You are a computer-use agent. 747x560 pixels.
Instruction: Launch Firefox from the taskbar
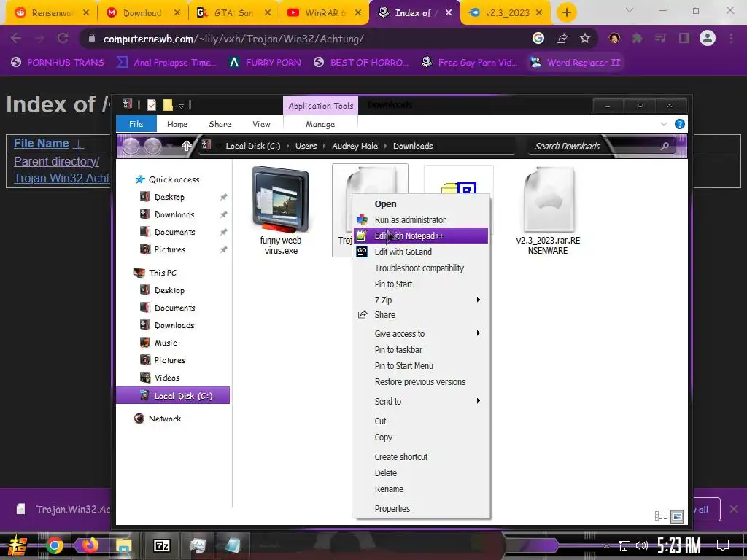tap(90, 545)
